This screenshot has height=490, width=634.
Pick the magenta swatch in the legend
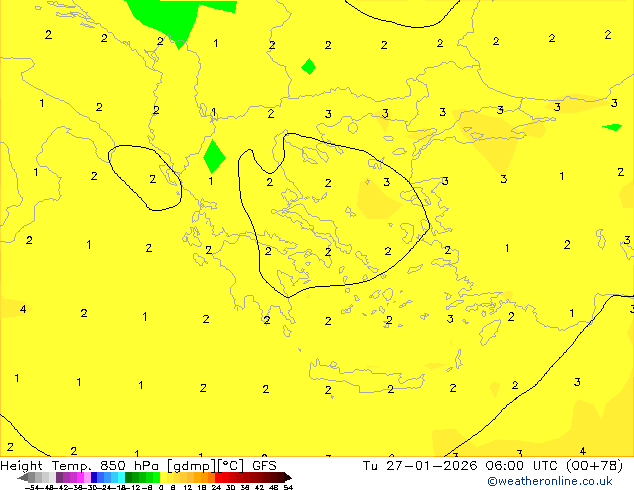coord(77,478)
